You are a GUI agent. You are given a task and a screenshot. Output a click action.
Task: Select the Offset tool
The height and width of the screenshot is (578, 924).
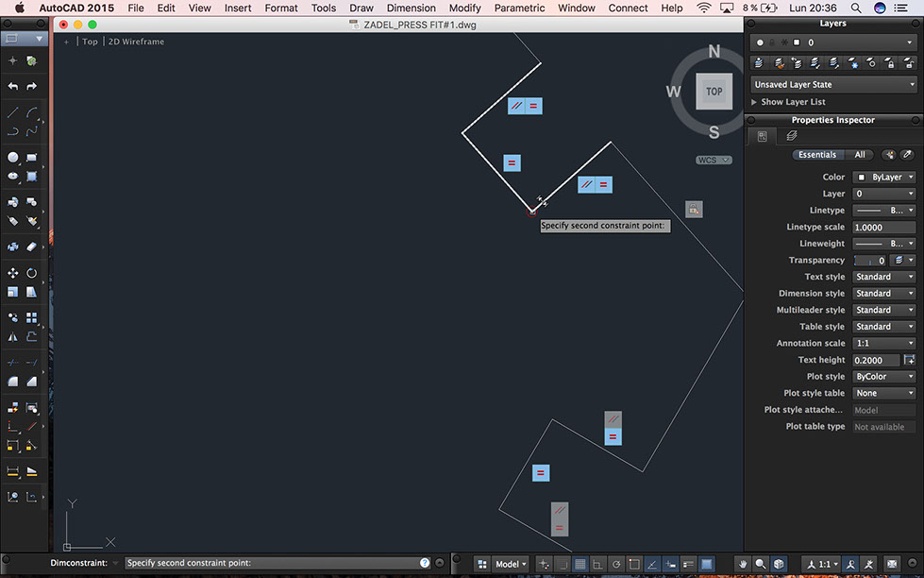point(32,337)
